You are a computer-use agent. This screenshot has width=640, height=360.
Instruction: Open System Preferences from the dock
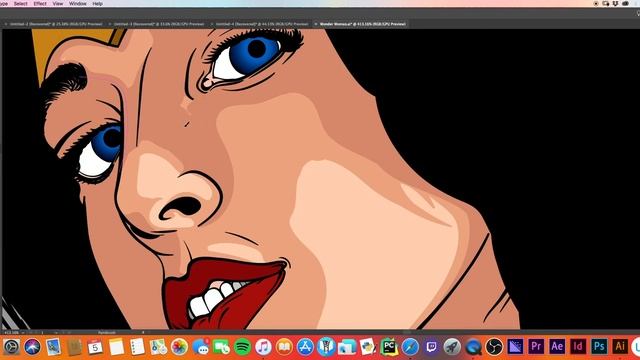click(x=11, y=347)
